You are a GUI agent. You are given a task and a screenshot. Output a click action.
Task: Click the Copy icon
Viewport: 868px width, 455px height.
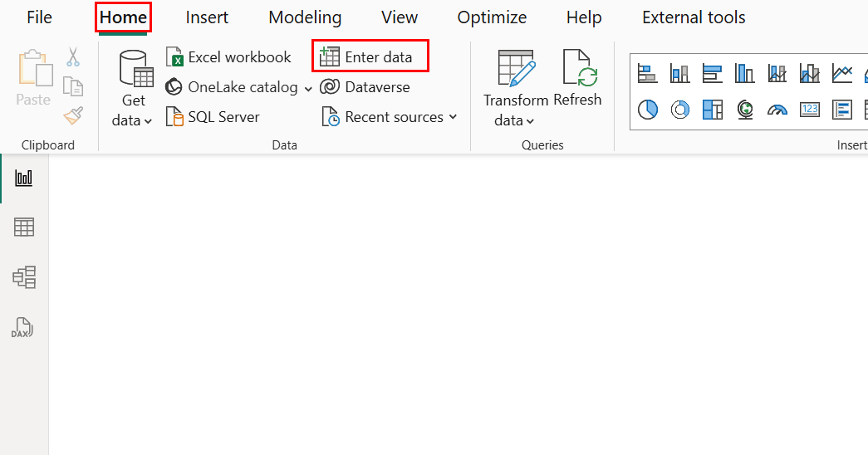point(73,86)
